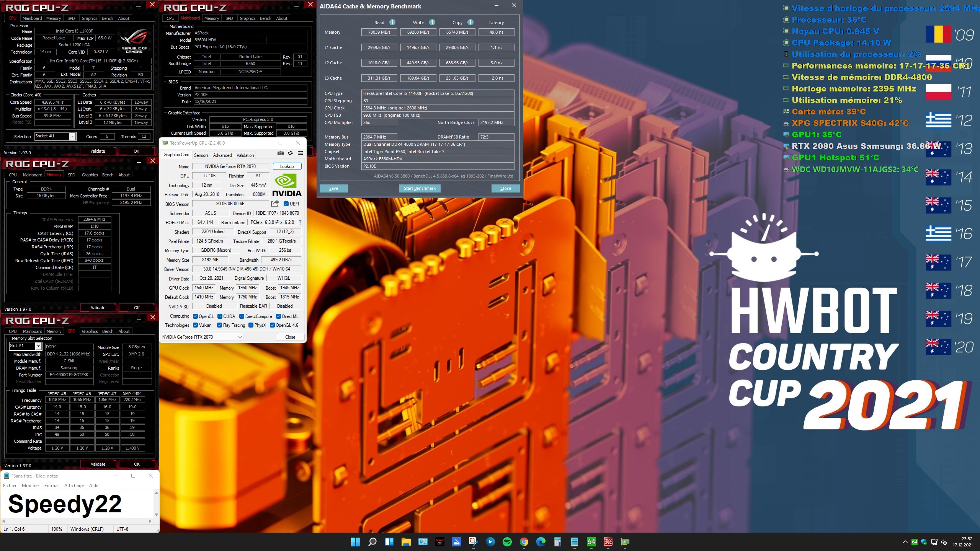Open the ROG CPU-Z taskbar icon
980x551 pixels.
[x=608, y=542]
